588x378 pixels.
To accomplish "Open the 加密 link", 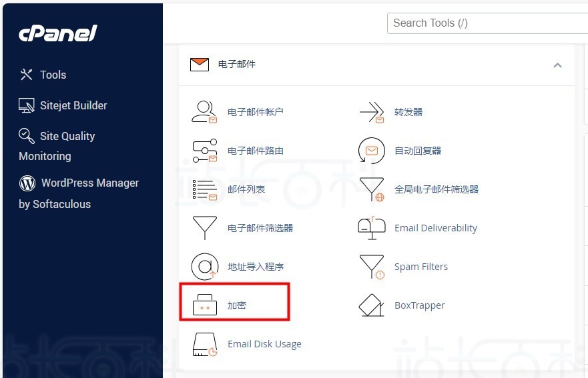I will [x=237, y=305].
